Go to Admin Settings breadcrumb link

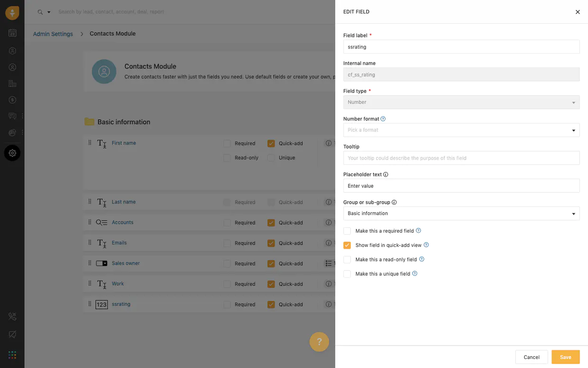tap(53, 34)
